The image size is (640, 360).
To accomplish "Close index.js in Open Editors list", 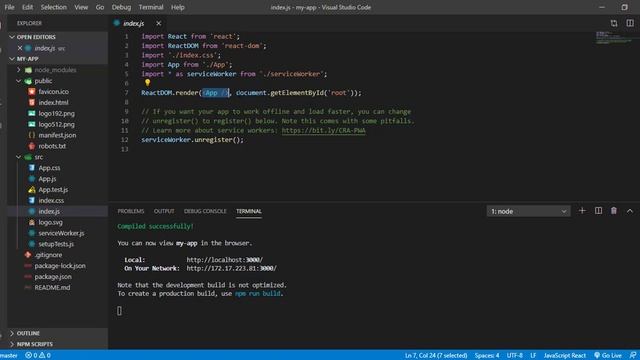I will click(x=20, y=48).
